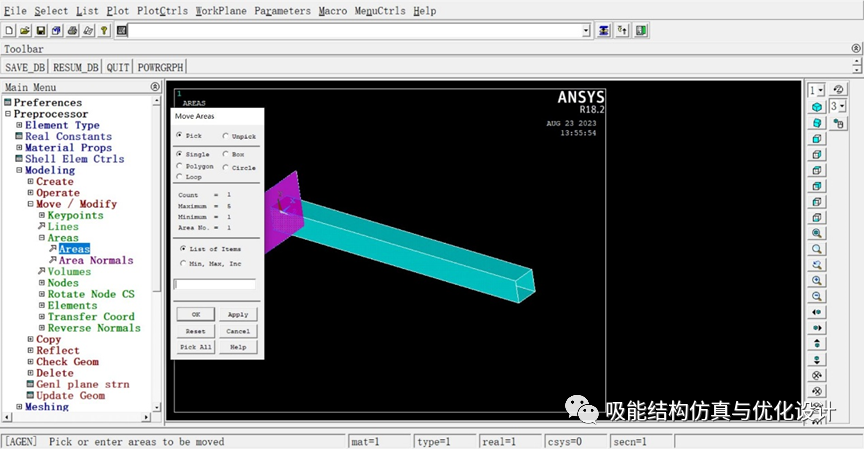864x449 pixels.
Task: Click the Back Up zoom icon
Action: coord(817,264)
